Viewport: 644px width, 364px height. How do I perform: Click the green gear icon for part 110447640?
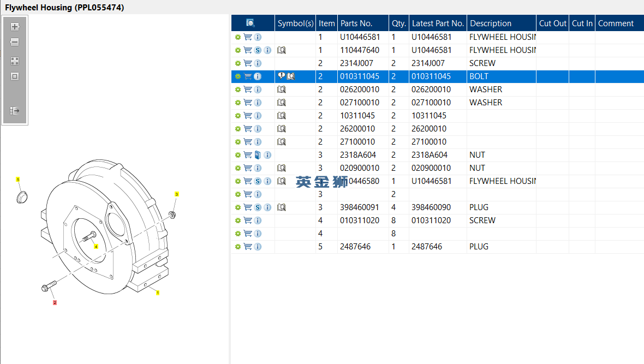[x=238, y=50]
